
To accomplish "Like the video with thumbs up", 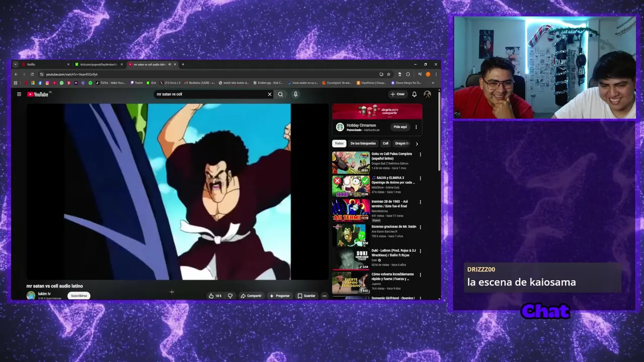I will 215,296.
